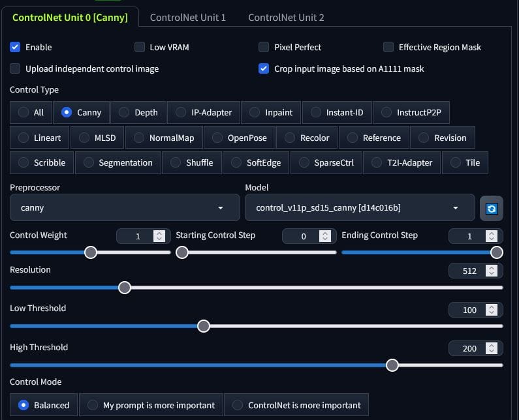Select ControlNet is more important mode
Screen dimensions: 519x420
(x=296, y=405)
